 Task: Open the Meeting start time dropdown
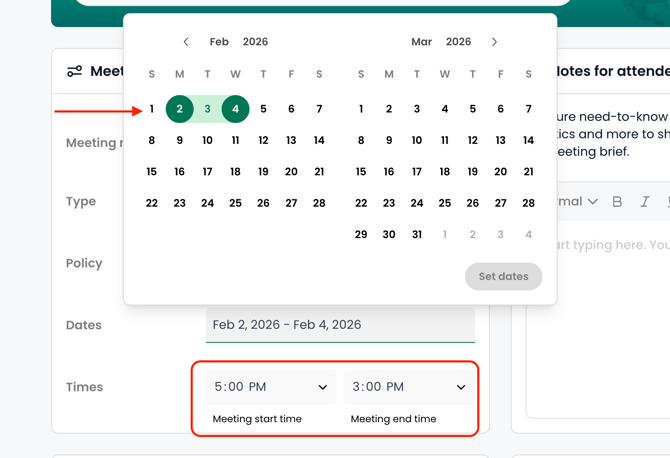[270, 387]
